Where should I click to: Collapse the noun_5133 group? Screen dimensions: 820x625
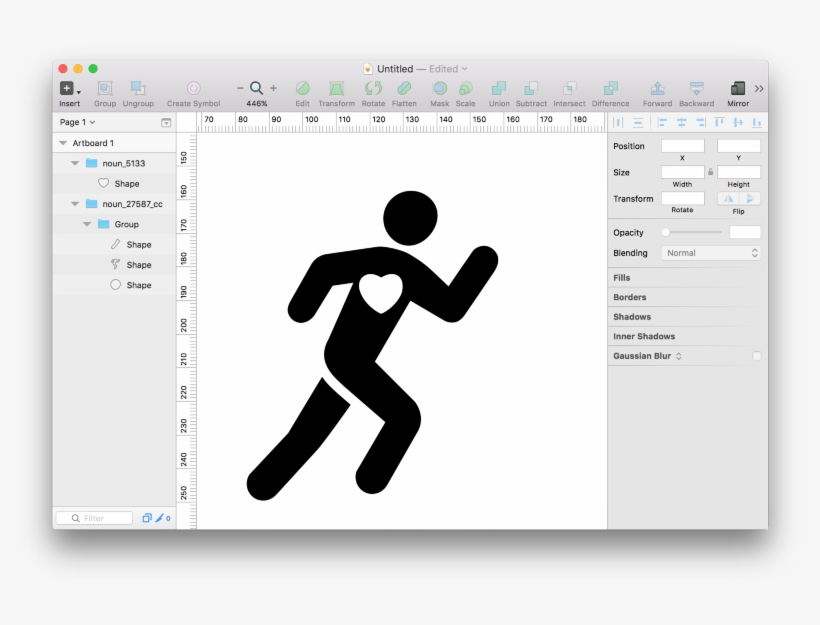74,162
